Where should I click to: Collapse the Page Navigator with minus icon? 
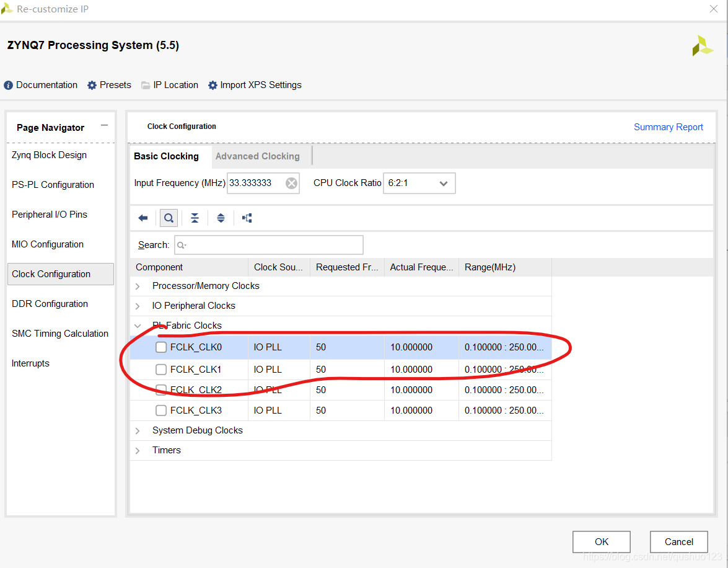pyautogui.click(x=105, y=125)
